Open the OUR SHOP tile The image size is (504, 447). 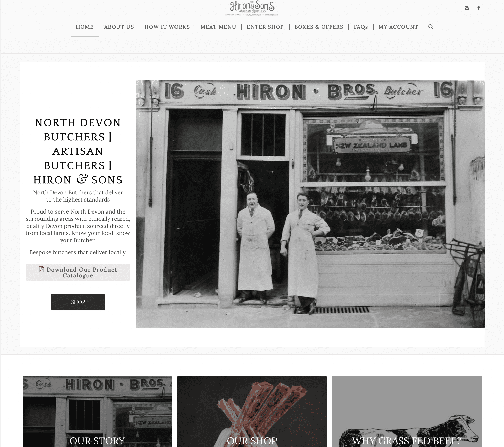point(252,412)
